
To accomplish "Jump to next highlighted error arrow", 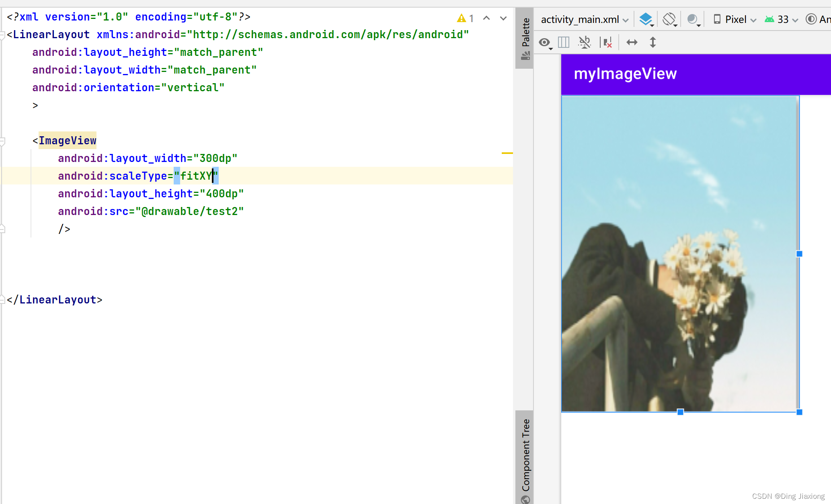I will click(503, 18).
